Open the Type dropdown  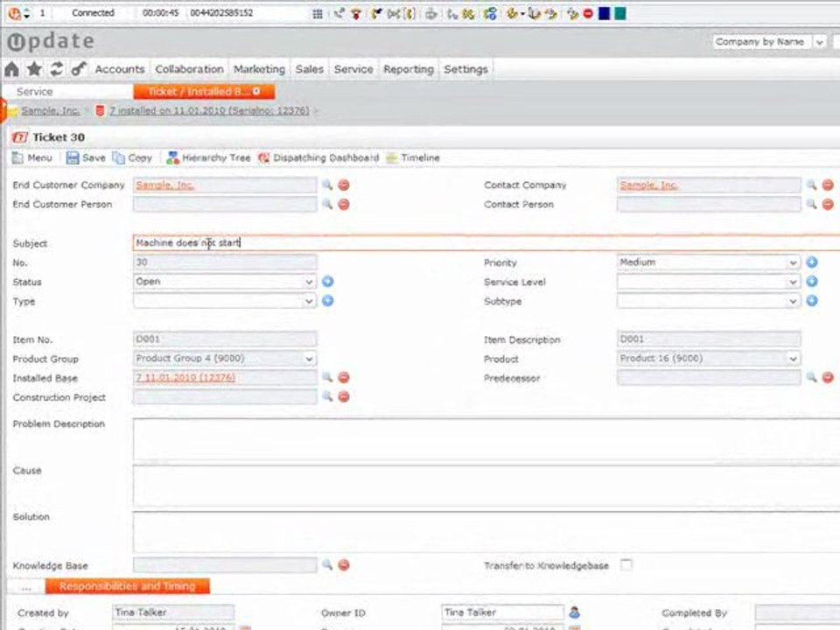[x=224, y=301]
